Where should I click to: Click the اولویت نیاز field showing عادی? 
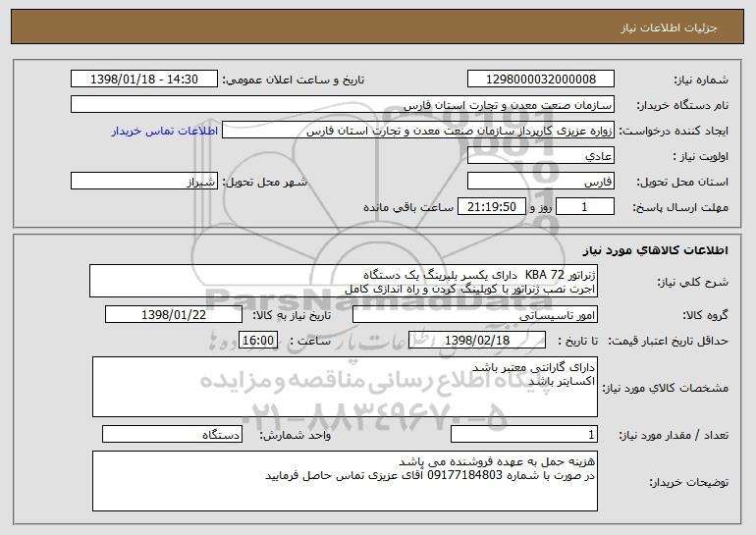[540, 156]
